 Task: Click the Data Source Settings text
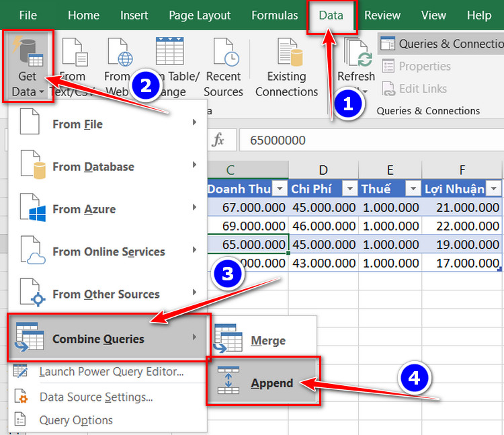click(96, 397)
